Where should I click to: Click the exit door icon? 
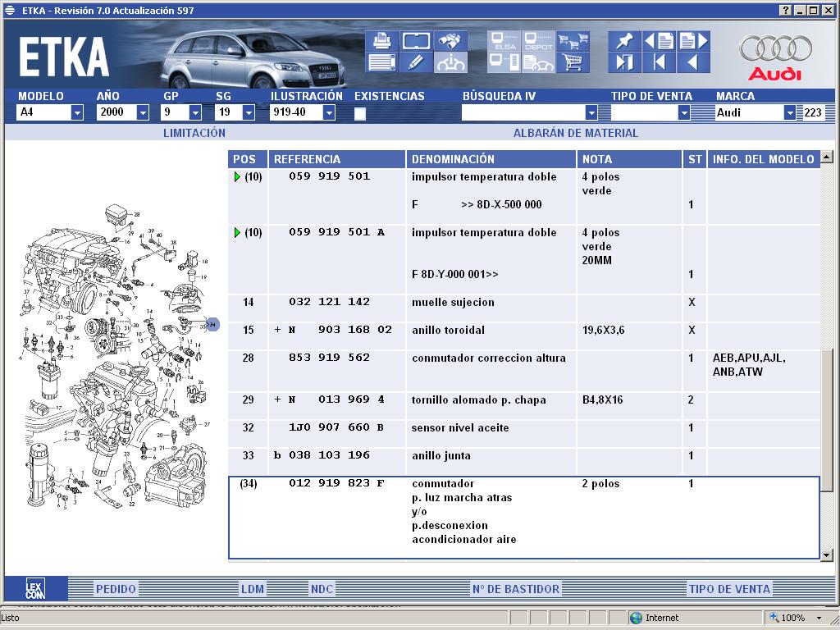[x=624, y=62]
